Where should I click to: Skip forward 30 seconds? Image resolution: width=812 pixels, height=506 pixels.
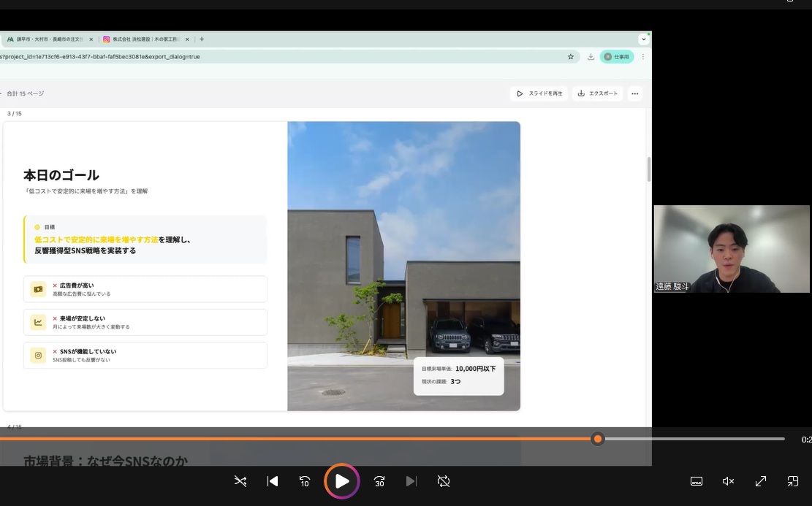379,481
